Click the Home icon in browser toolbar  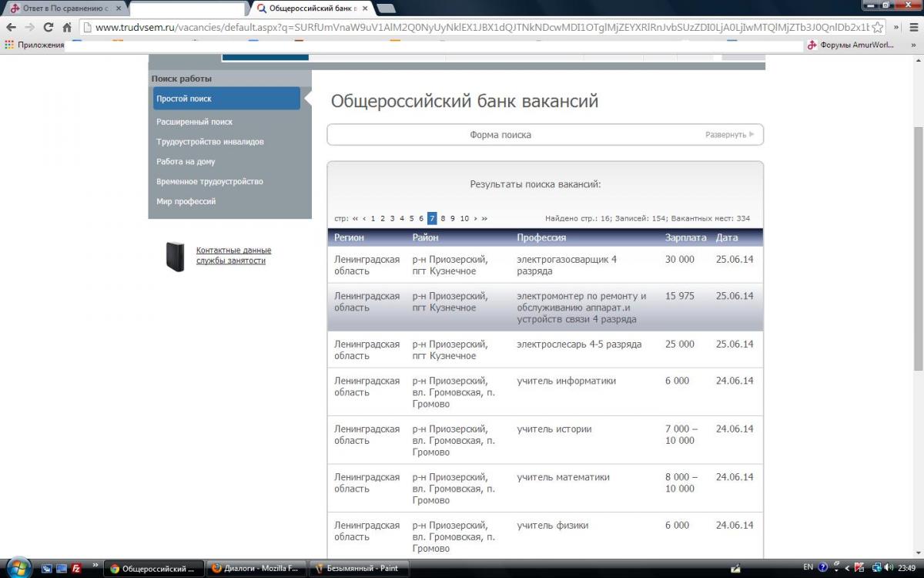pyautogui.click(x=67, y=27)
